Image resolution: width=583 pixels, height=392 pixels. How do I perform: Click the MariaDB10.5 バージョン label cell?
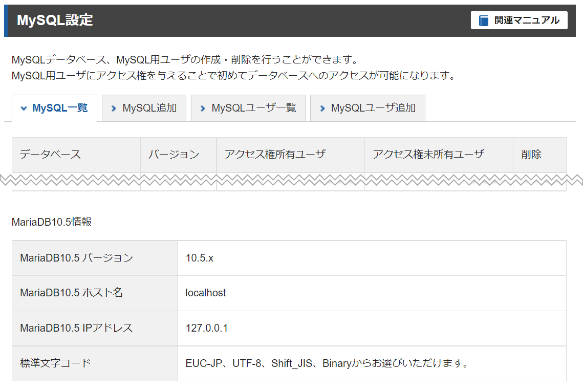[95, 258]
